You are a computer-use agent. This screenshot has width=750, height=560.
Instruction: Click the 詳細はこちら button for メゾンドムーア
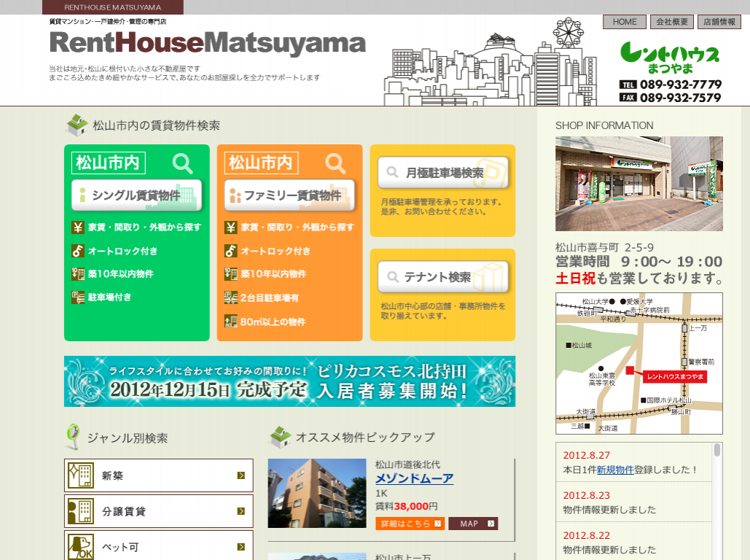[x=410, y=524]
